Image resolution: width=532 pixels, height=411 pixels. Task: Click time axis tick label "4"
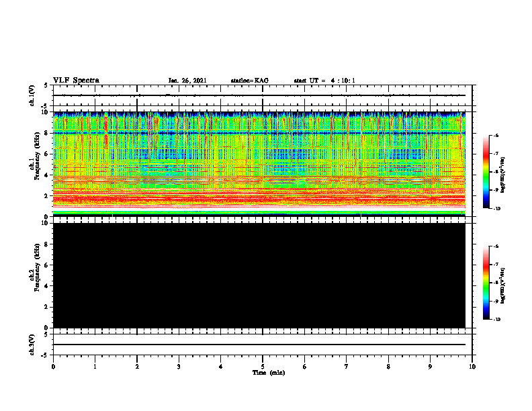pos(221,367)
